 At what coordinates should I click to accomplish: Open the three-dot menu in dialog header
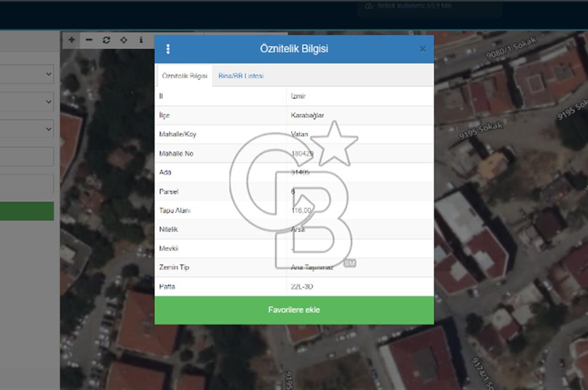coord(168,49)
